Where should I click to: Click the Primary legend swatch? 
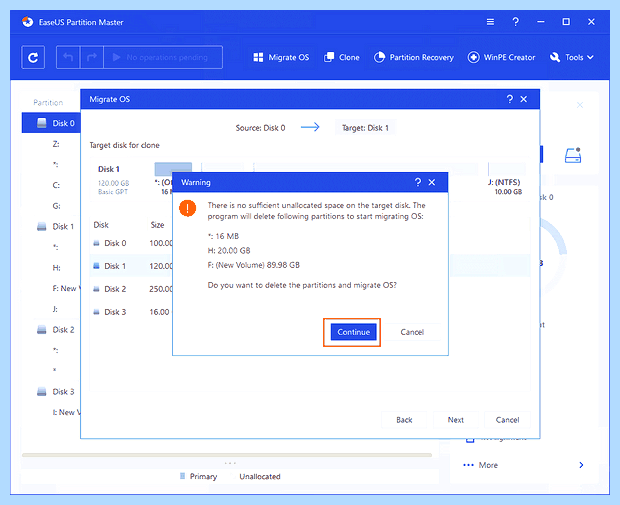click(x=182, y=476)
